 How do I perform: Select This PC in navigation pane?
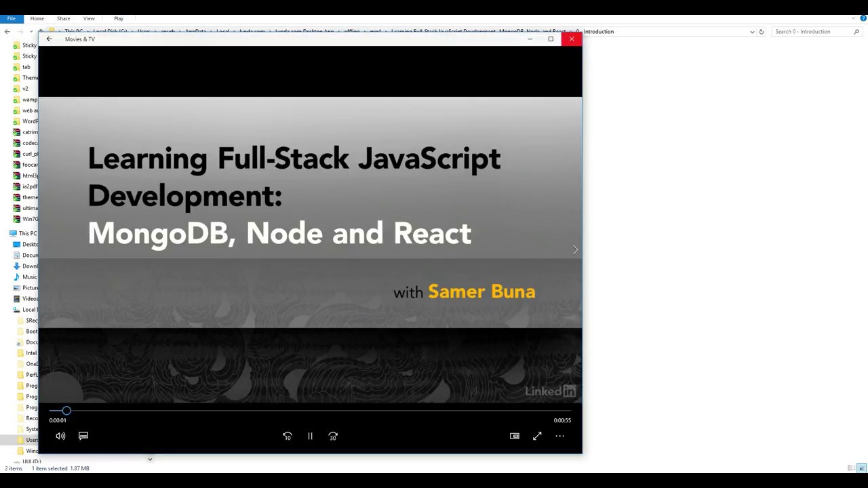point(22,233)
